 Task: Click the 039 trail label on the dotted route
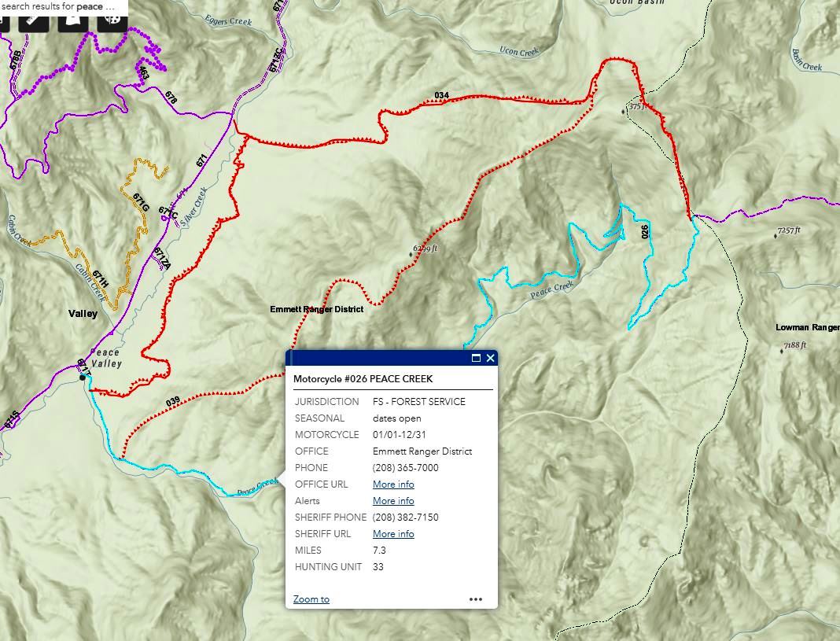click(x=173, y=402)
